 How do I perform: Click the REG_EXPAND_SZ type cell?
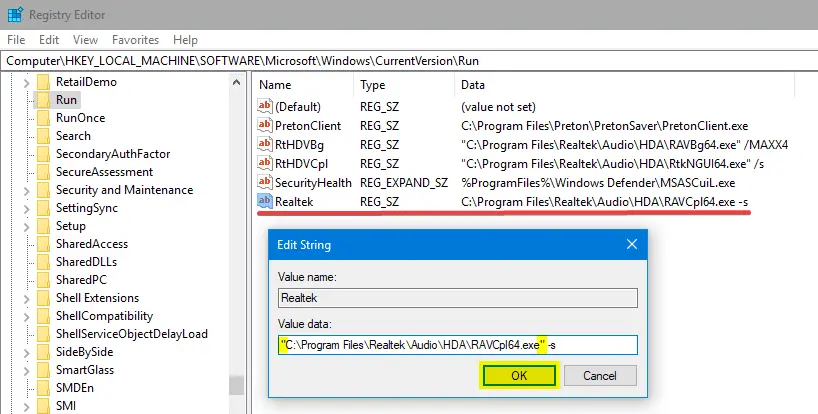coord(404,182)
